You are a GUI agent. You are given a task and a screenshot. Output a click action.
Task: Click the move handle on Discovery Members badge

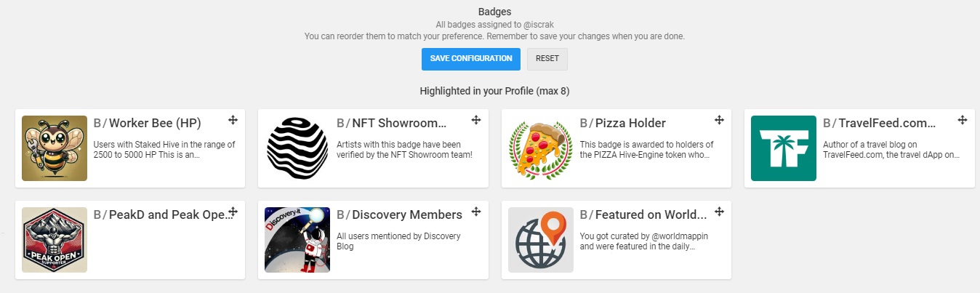(x=476, y=212)
